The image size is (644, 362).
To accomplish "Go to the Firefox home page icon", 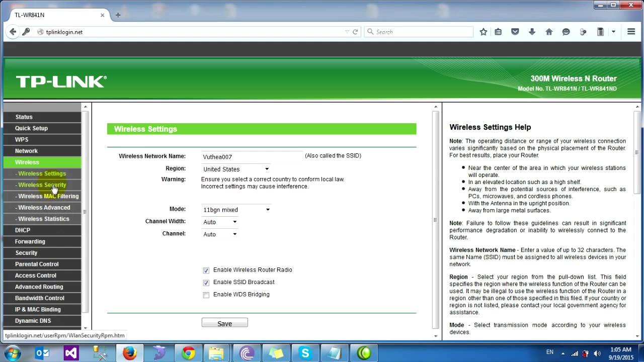I will (x=549, y=32).
